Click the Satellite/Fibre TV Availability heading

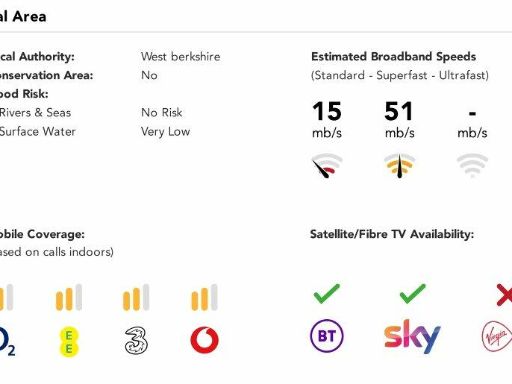click(392, 234)
